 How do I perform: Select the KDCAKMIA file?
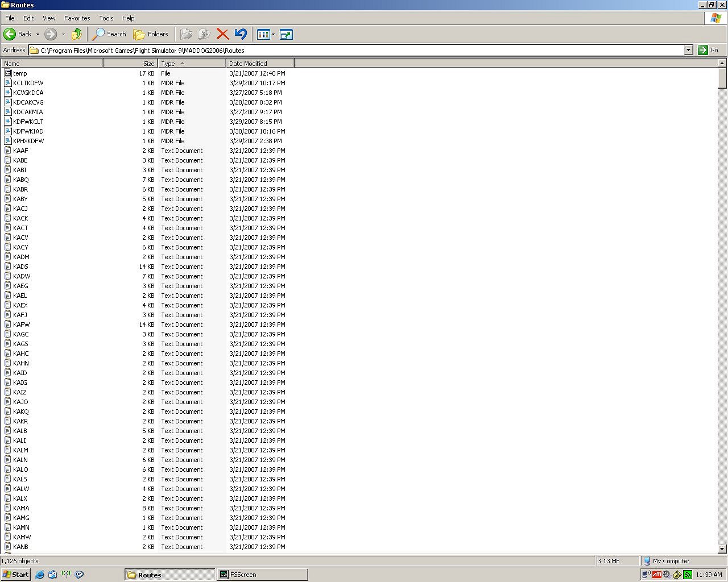pyautogui.click(x=28, y=112)
